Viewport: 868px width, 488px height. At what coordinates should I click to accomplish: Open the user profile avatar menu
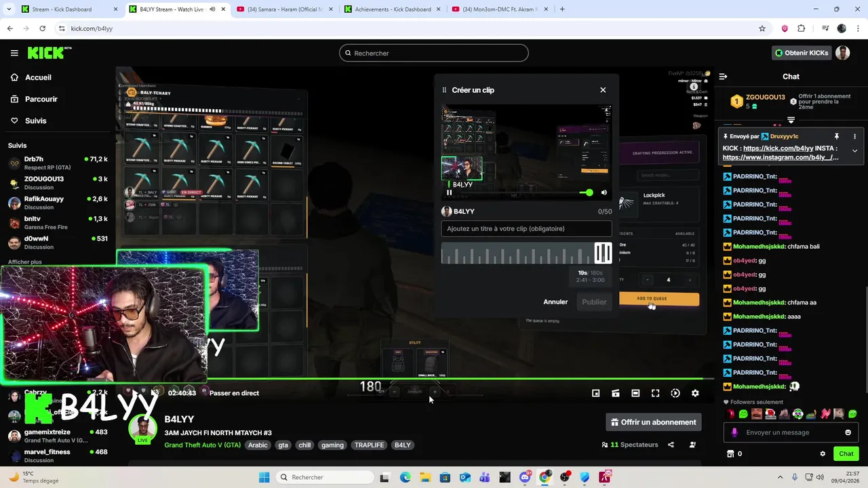(x=843, y=53)
